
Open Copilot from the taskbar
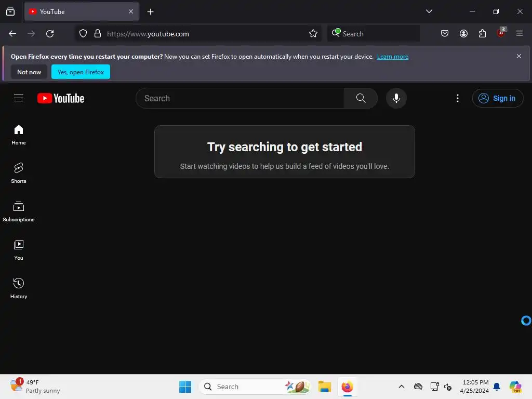[515, 387]
